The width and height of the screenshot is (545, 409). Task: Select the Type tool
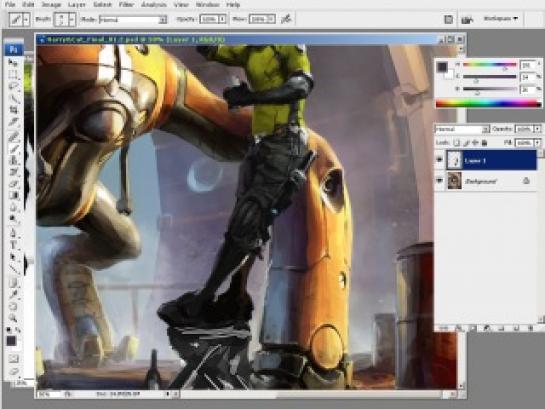pyautogui.click(x=13, y=245)
